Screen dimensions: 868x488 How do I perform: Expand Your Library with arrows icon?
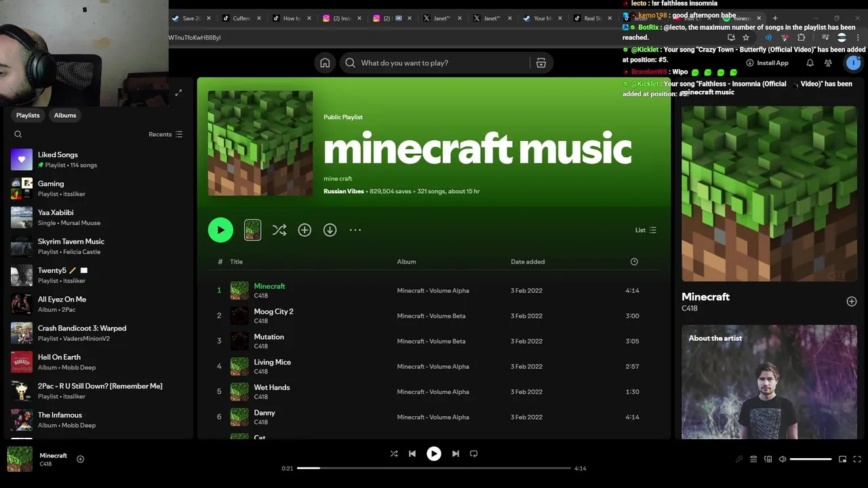(x=178, y=93)
